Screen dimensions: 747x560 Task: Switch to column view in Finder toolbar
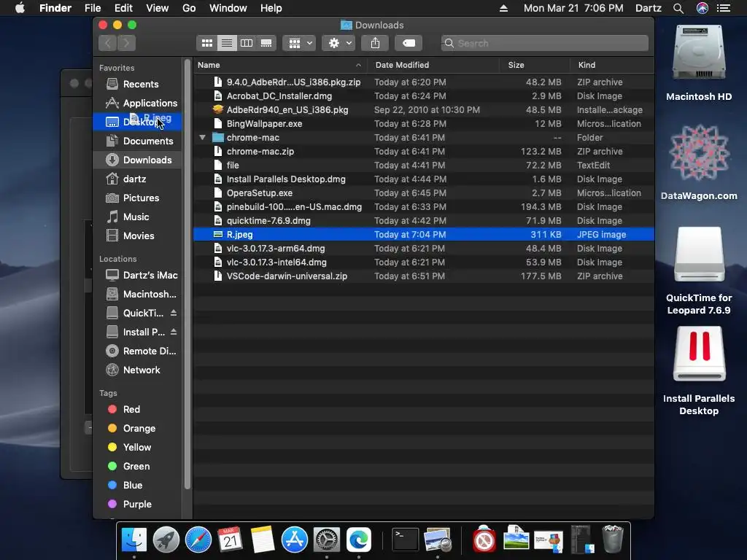click(247, 43)
